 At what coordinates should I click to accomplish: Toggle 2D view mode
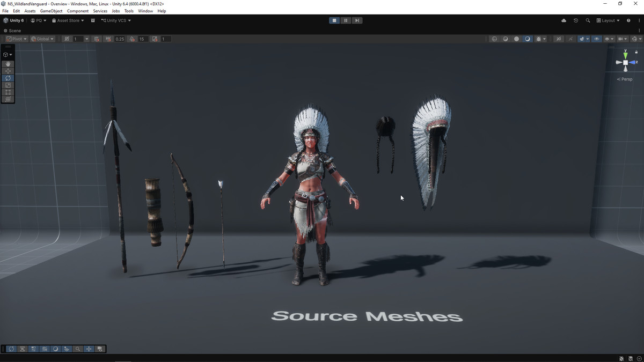[x=559, y=39]
